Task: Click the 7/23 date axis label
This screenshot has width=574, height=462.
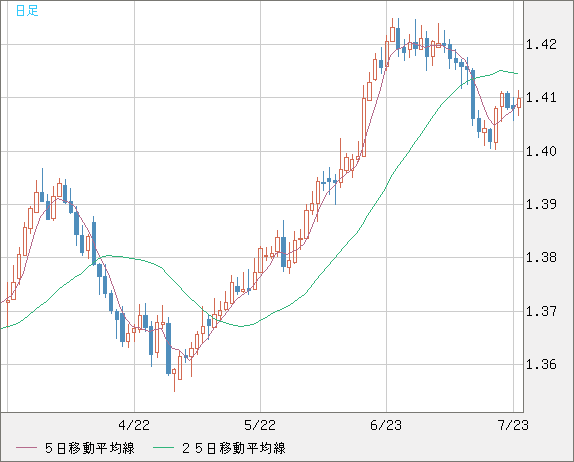Action: tap(513, 425)
